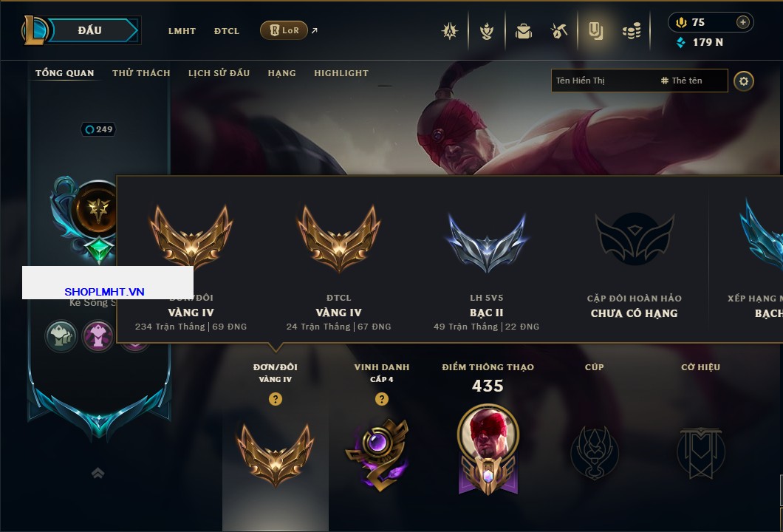Open the Profile icon in top bar

coord(595,31)
